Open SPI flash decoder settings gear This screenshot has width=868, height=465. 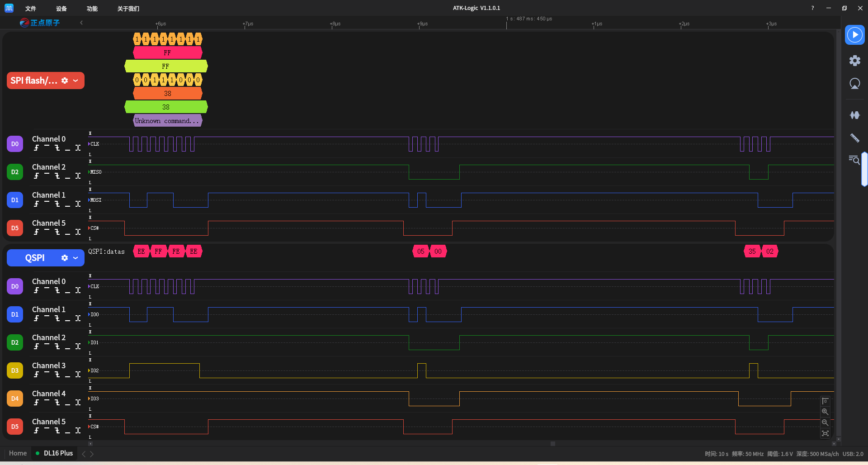pyautogui.click(x=65, y=81)
